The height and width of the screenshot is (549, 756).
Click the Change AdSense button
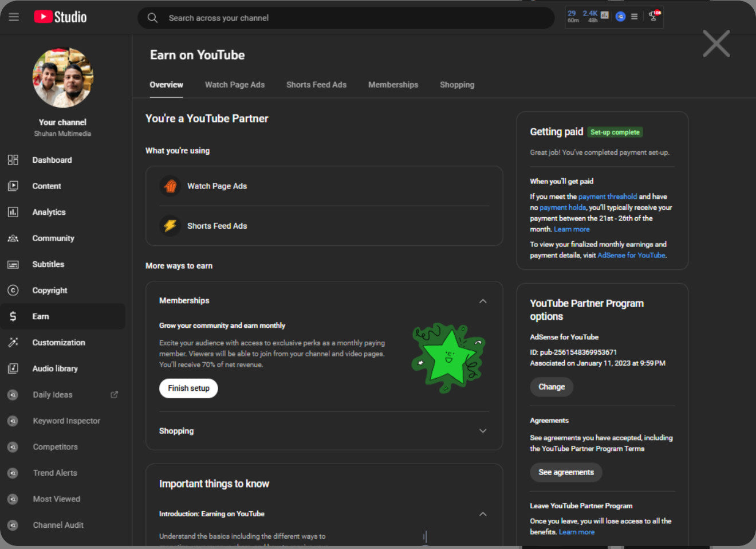pyautogui.click(x=552, y=387)
